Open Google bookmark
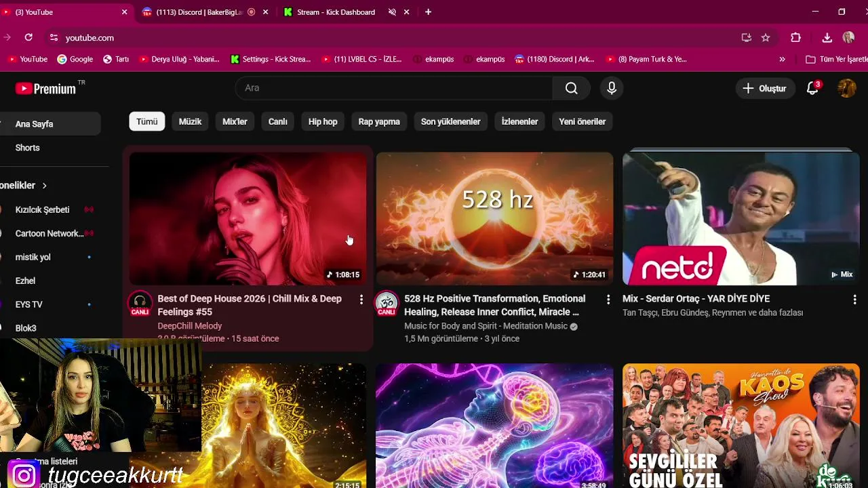The image size is (868, 488). [x=75, y=59]
